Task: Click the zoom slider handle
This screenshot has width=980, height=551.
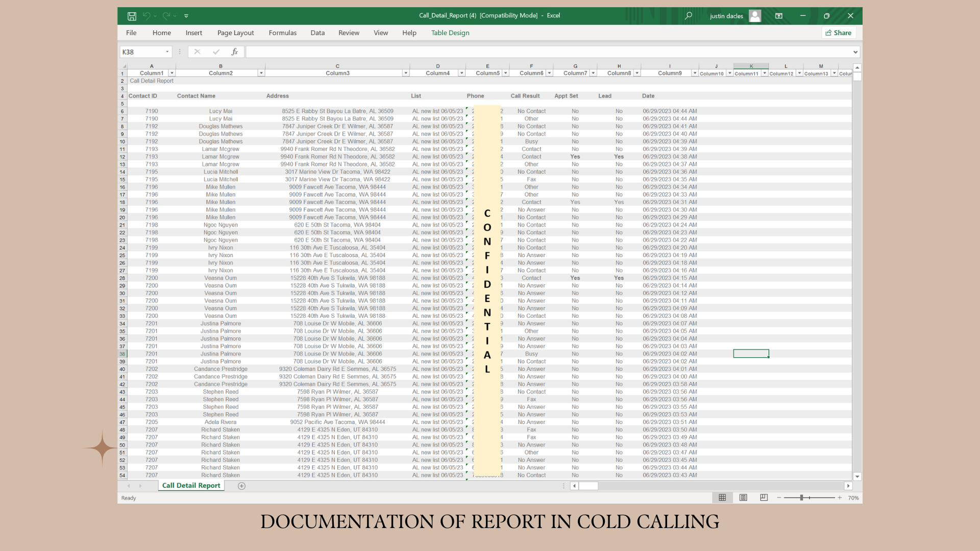Action: coord(801,497)
